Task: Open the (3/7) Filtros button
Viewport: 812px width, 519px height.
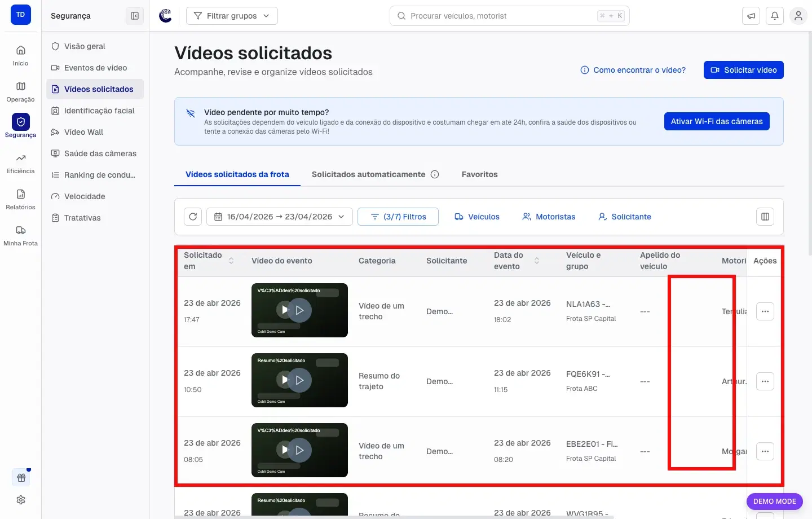Action: click(x=398, y=217)
